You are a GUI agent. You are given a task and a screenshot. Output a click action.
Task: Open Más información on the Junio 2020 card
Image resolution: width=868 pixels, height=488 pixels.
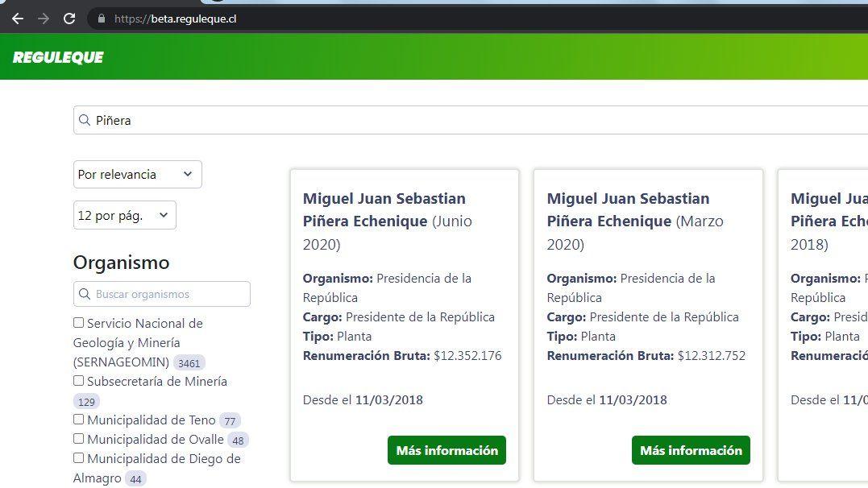click(x=446, y=450)
